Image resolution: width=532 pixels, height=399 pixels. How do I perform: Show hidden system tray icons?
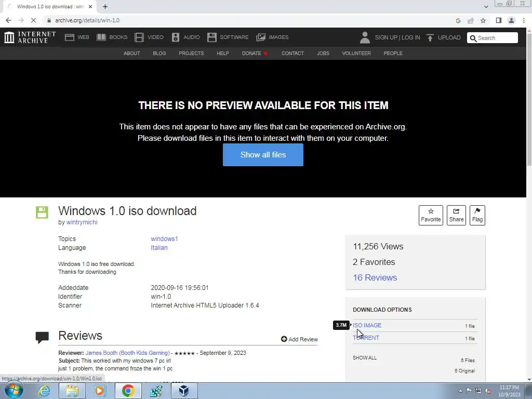(460, 391)
